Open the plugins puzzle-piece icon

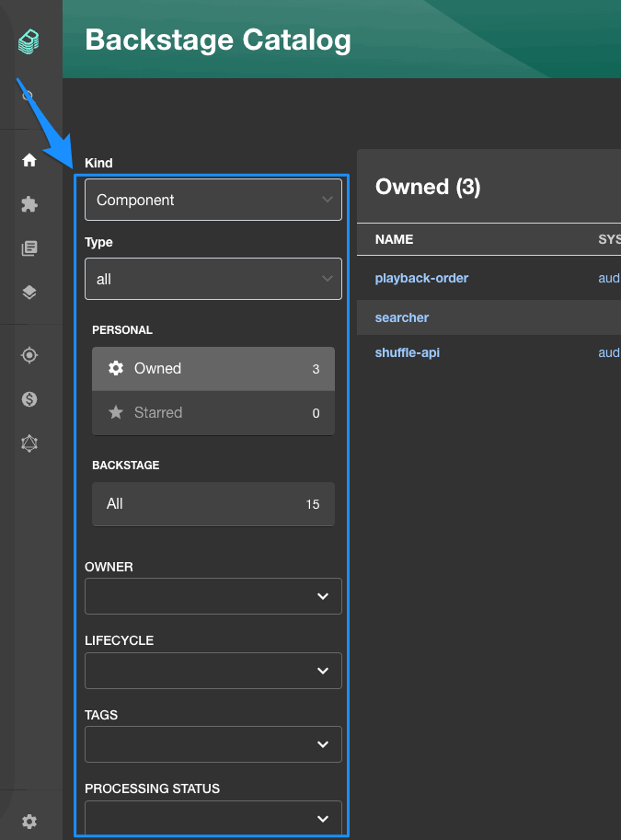pos(28,203)
